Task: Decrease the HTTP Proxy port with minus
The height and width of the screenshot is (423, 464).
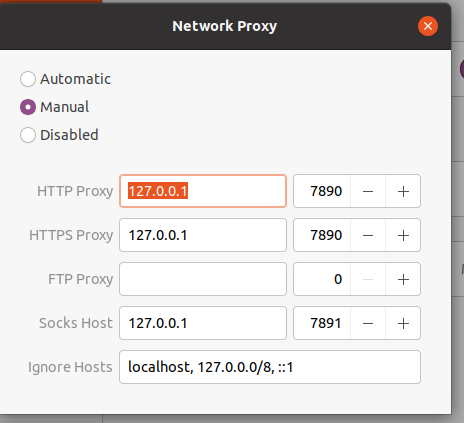Action: point(368,191)
